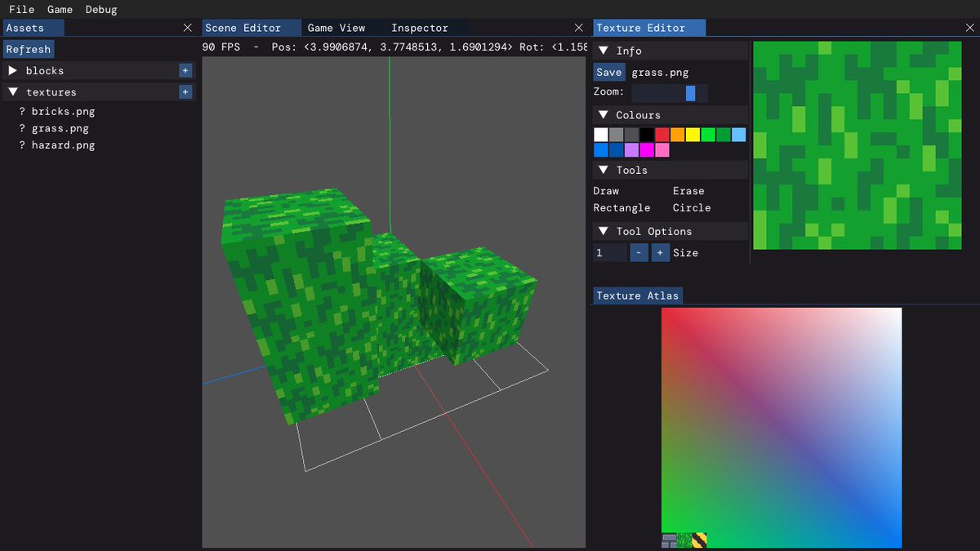Click the Zoom slider
The height and width of the screenshot is (551, 980).
point(670,92)
